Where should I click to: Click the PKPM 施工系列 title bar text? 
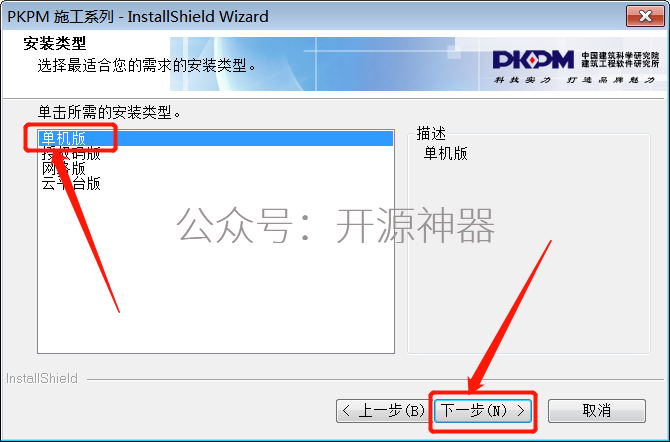(x=138, y=17)
